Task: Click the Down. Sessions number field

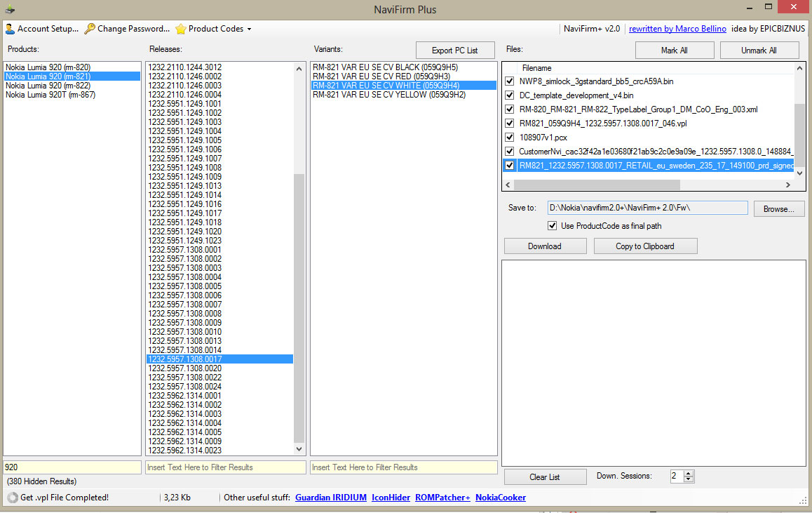Action: 677,477
